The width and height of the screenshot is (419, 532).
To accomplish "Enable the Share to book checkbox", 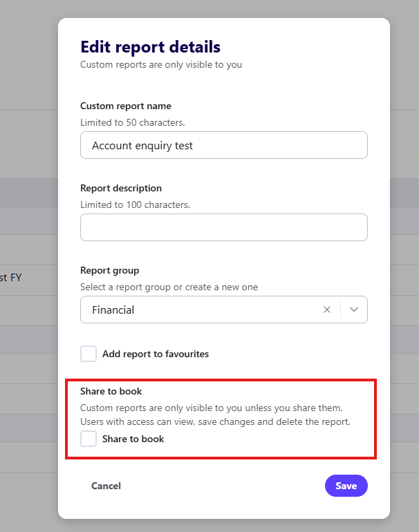I will point(89,439).
